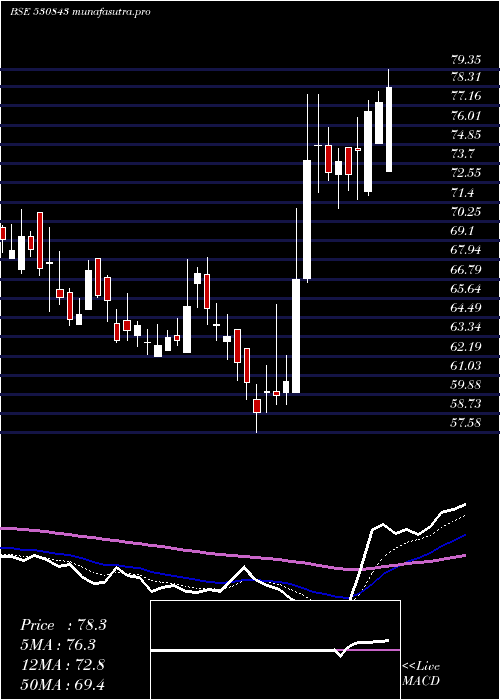Viewport: 500px width, 700px height.
Task: Click the purple line inside the MACD box
Action: [371, 650]
